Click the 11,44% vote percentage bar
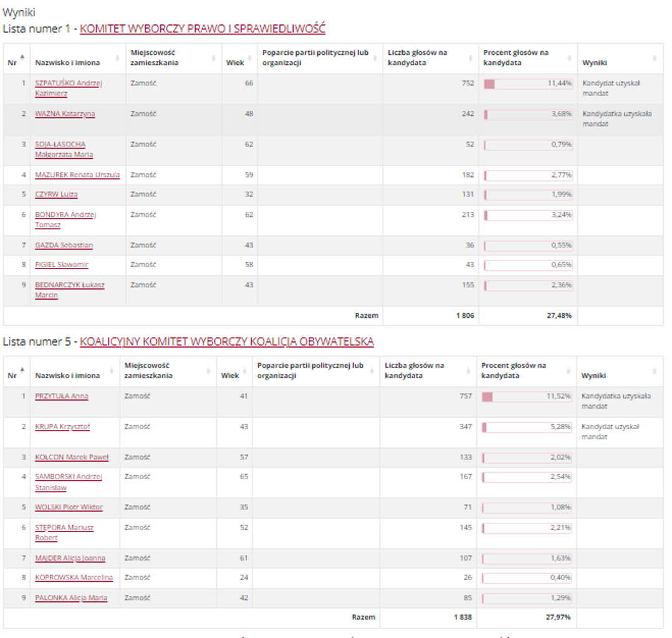Image resolution: width=672 pixels, height=638 pixels. [528, 83]
